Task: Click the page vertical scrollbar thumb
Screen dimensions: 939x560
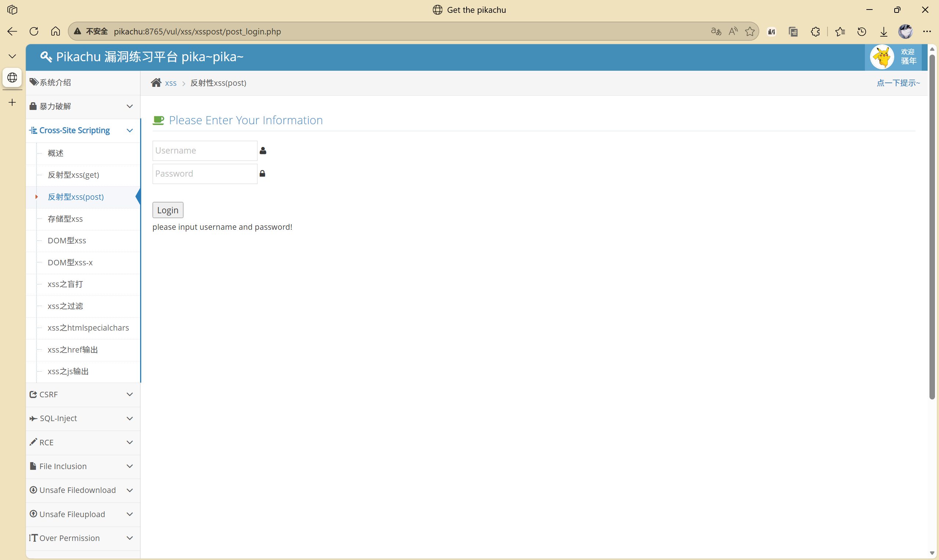Action: click(x=932, y=226)
